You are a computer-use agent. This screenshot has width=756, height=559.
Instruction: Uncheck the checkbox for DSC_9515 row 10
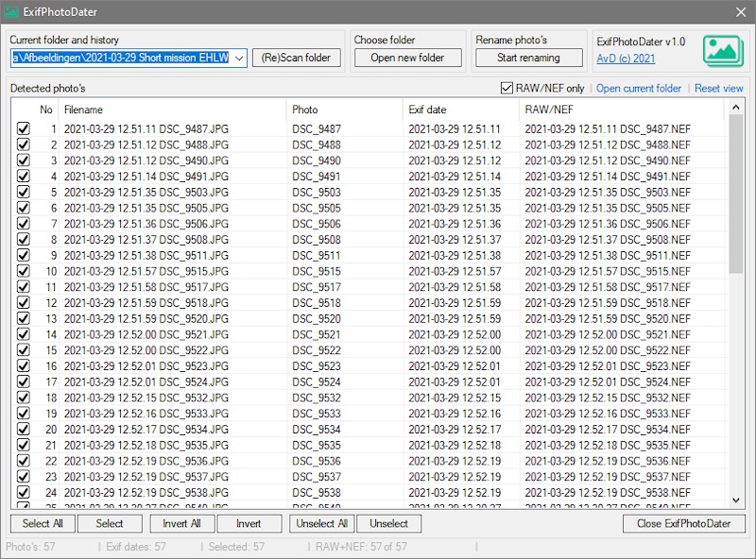24,272
